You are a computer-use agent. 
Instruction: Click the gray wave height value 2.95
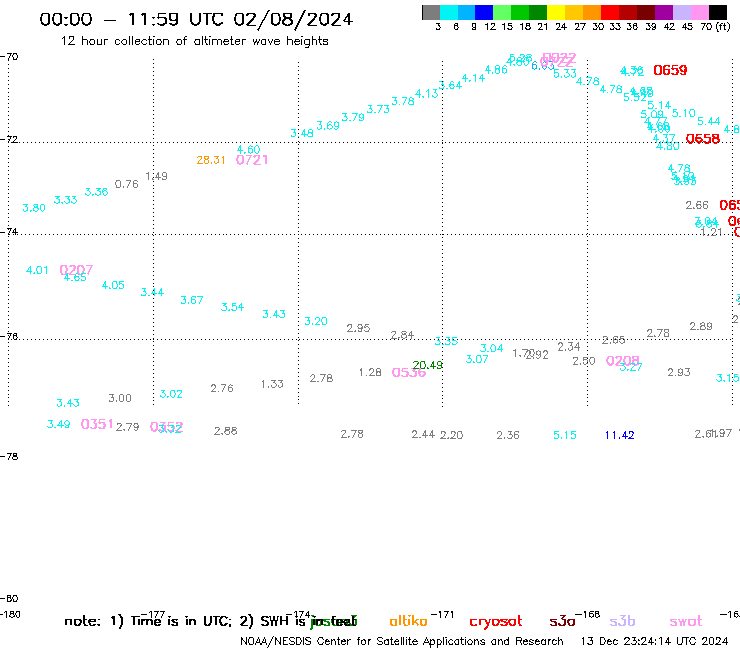click(358, 328)
